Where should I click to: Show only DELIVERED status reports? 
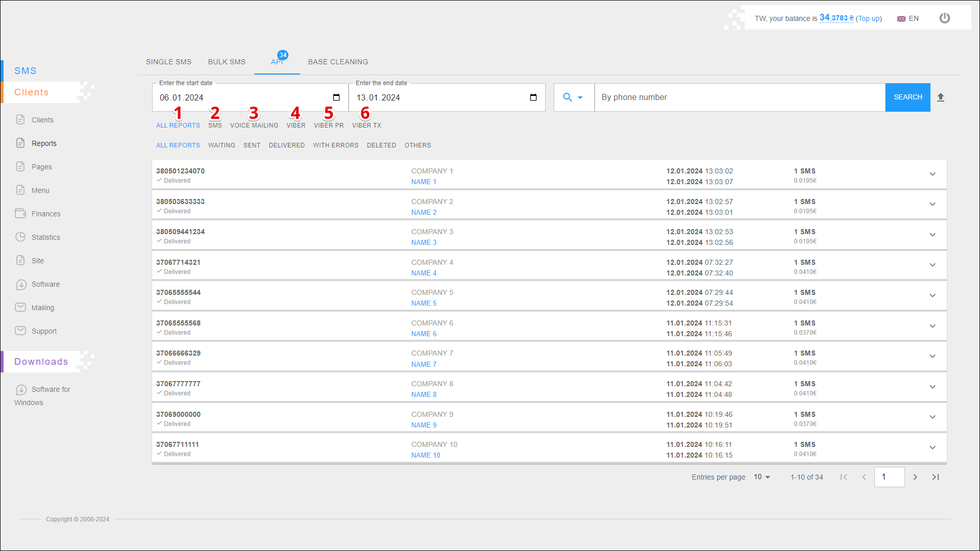(x=287, y=145)
